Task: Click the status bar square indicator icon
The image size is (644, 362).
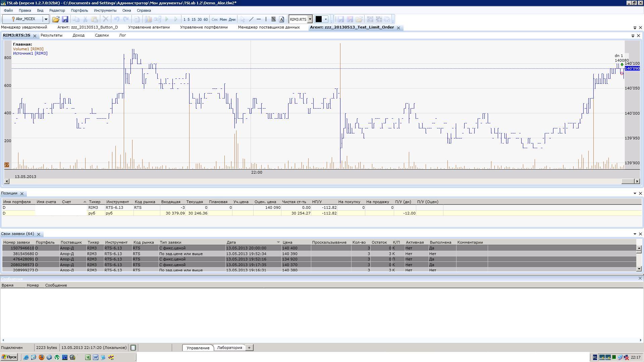Action: (x=133, y=348)
